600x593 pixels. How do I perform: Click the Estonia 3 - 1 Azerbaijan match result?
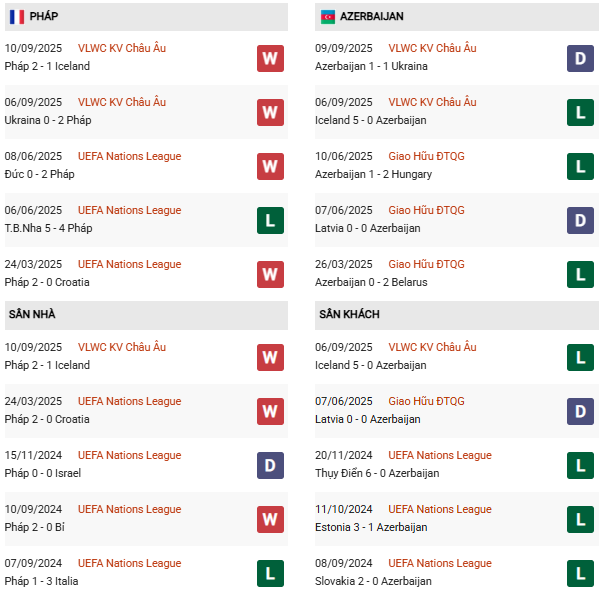point(370,527)
